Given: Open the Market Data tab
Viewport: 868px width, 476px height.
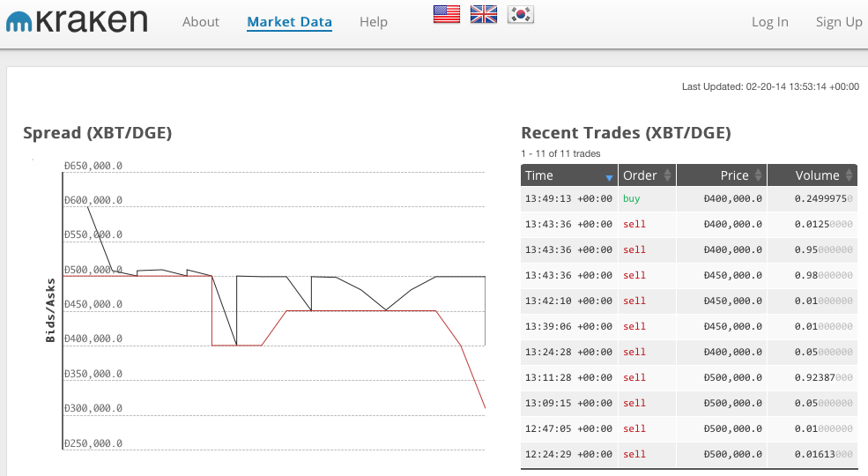Looking at the screenshot, I should 290,22.
